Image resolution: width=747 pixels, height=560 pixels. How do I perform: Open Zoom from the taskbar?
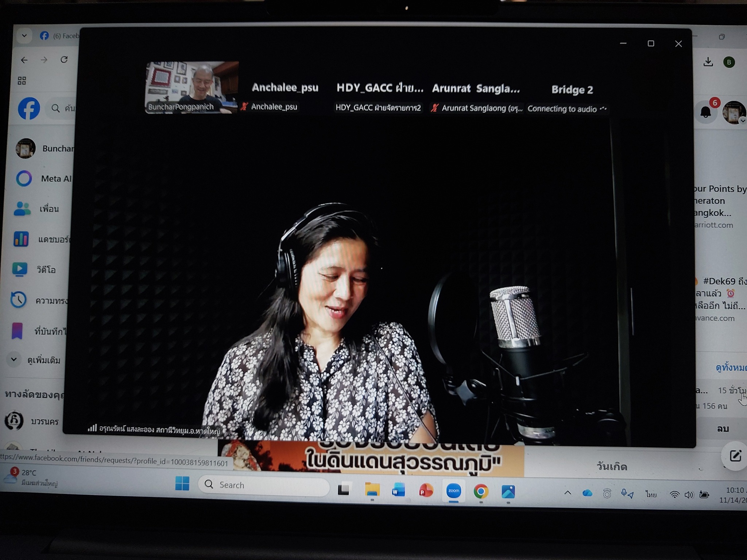point(453,491)
